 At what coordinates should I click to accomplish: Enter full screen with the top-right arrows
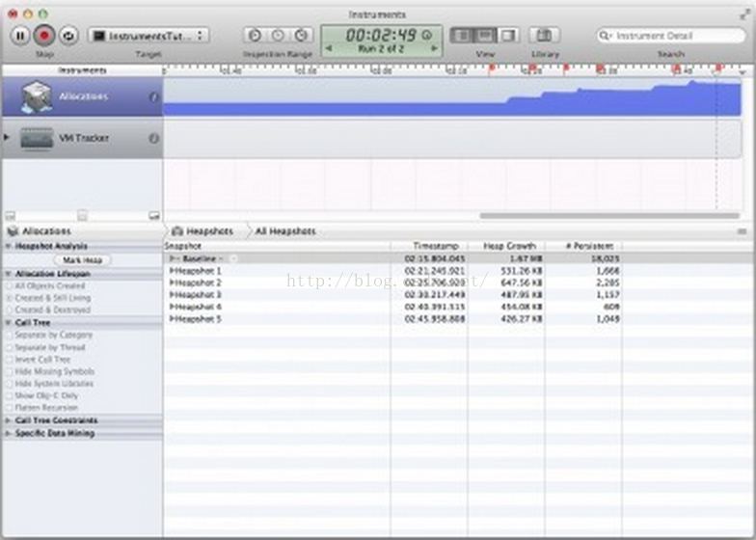[745, 15]
